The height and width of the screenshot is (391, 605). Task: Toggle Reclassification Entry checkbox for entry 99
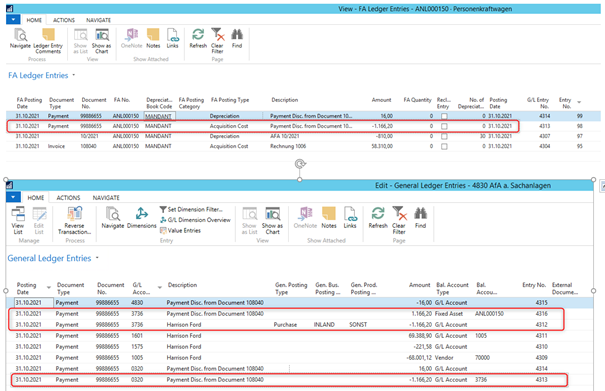click(444, 116)
